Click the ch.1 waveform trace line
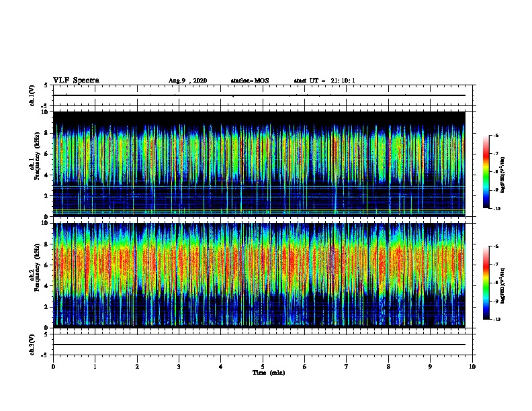The image size is (532, 411). pos(259,95)
